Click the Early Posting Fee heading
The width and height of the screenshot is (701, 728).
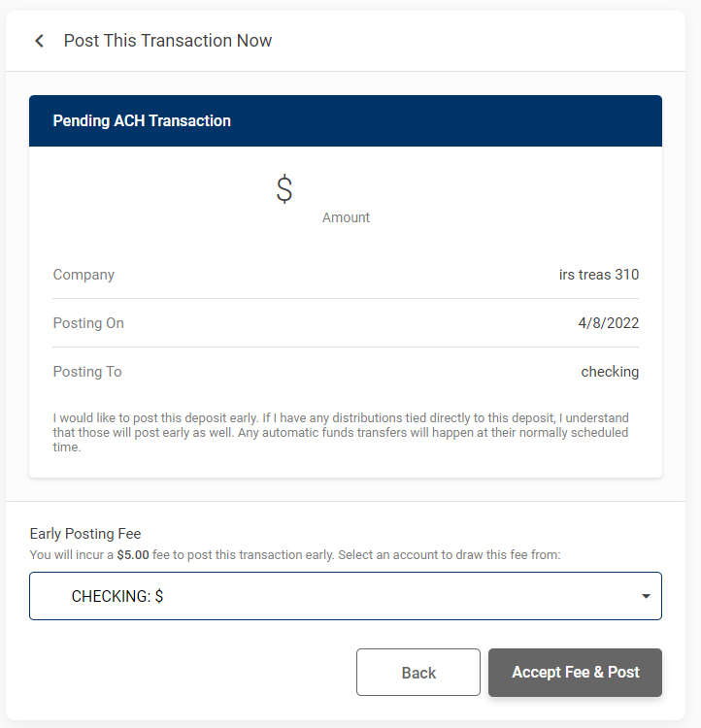pyautogui.click(x=85, y=534)
